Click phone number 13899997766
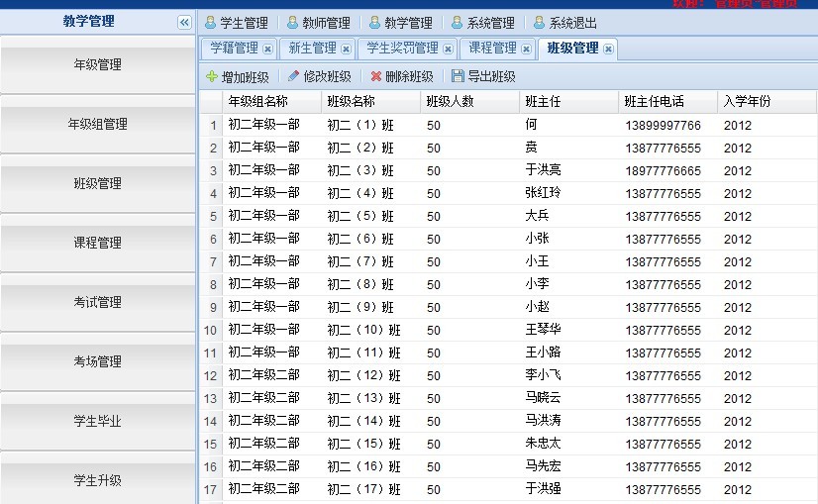The height and width of the screenshot is (504, 818). pos(664,126)
